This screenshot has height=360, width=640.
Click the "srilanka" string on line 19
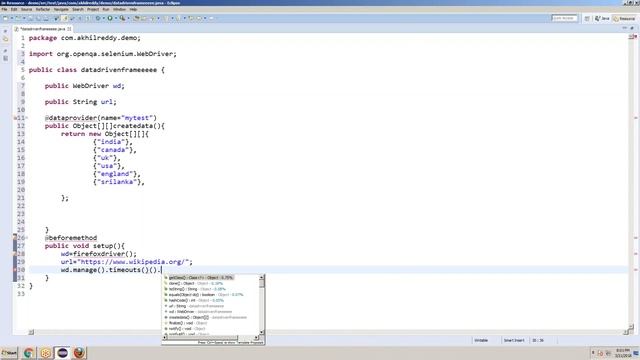pyautogui.click(x=118, y=182)
